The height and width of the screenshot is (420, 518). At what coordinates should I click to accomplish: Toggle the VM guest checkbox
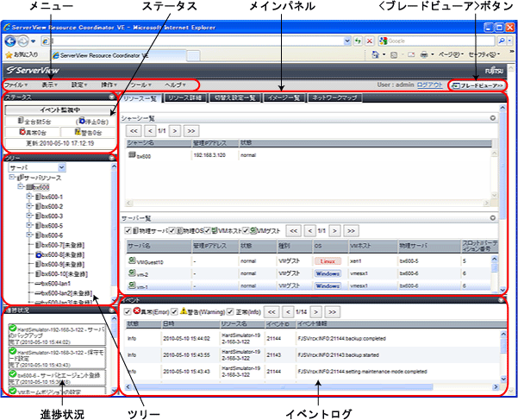click(x=246, y=230)
